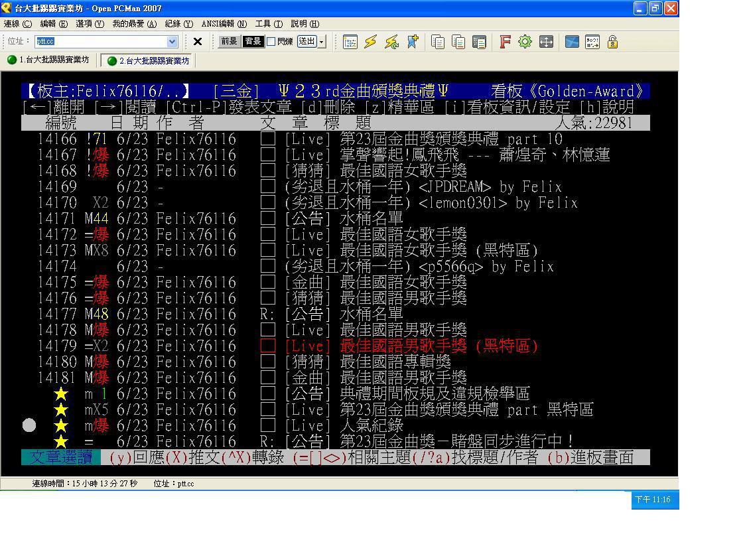The image size is (747, 560).
Task: Click the 前景 foreground color button
Action: [x=229, y=41]
